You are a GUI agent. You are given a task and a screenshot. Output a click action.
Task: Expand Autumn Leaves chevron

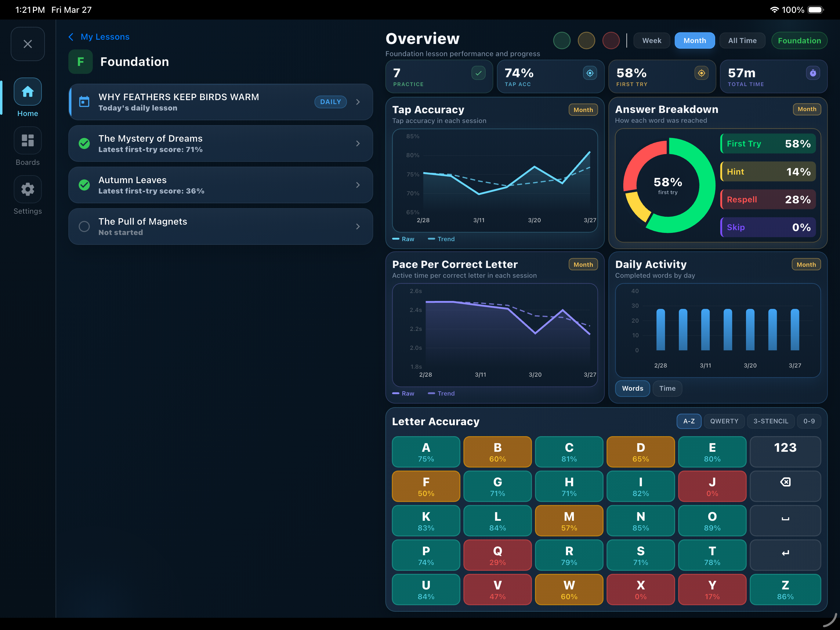[x=358, y=185]
